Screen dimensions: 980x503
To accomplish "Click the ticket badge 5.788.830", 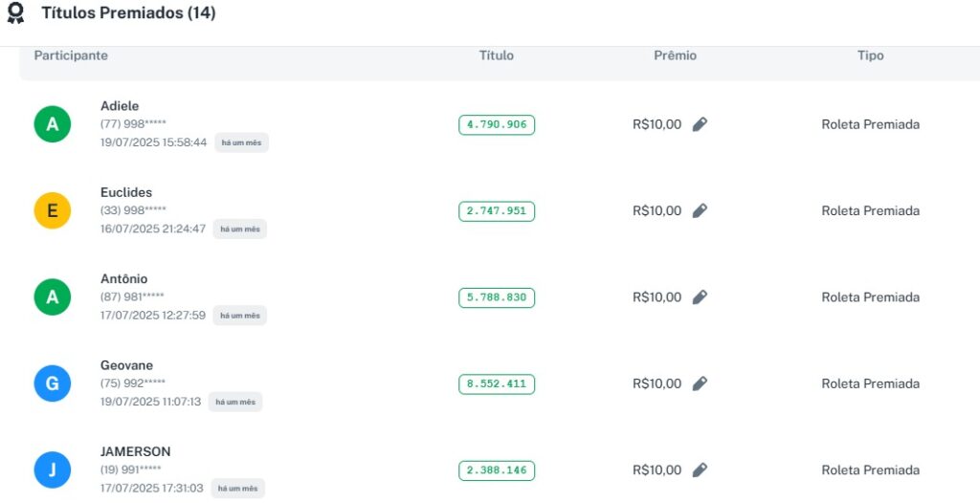I will click(x=497, y=297).
